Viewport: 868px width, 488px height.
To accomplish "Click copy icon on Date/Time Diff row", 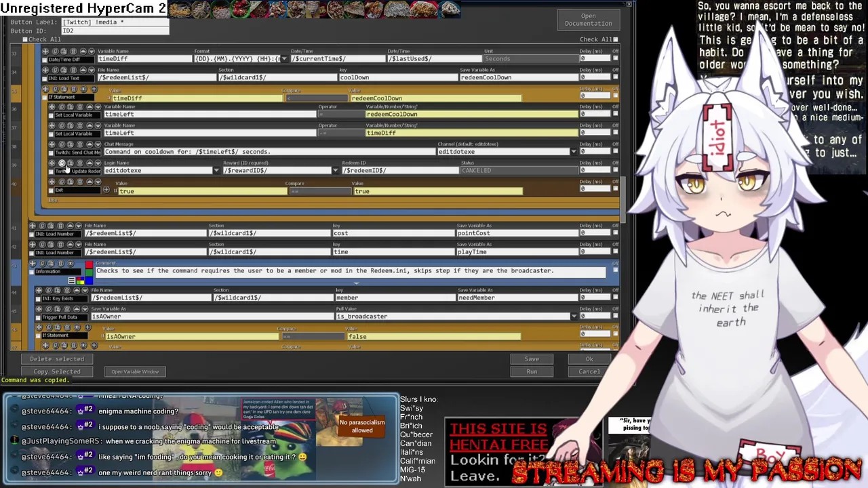I will (56, 51).
